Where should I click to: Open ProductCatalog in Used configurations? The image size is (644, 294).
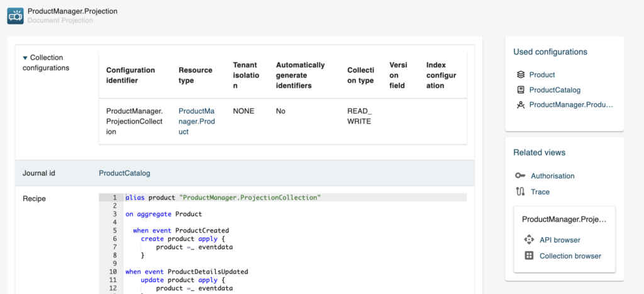pyautogui.click(x=555, y=90)
